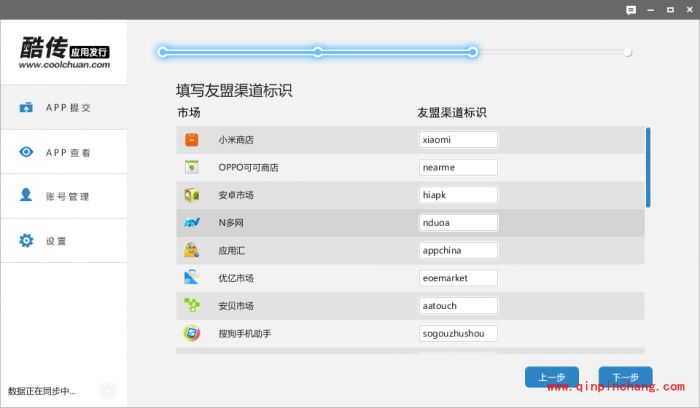Screen dimensions: 700x408
Task: Select the 安贝市场 row label
Action: click(x=236, y=306)
